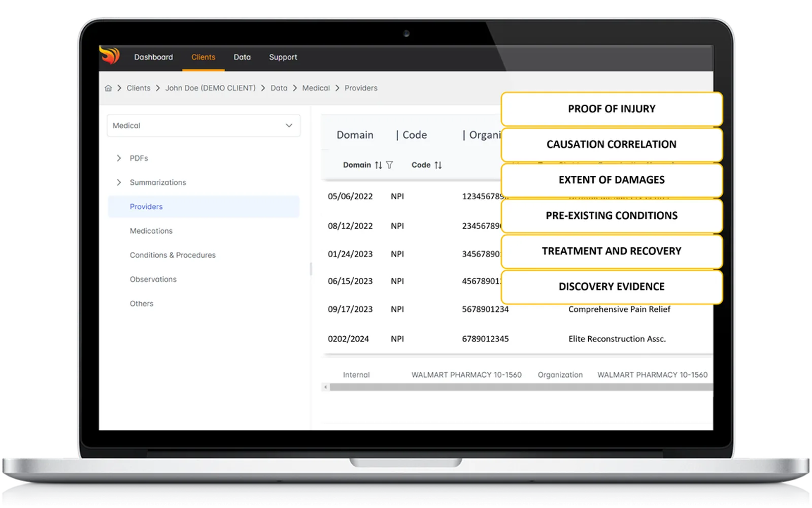The image size is (812, 508).
Task: Click the code number 6789012345
Action: (x=485, y=339)
